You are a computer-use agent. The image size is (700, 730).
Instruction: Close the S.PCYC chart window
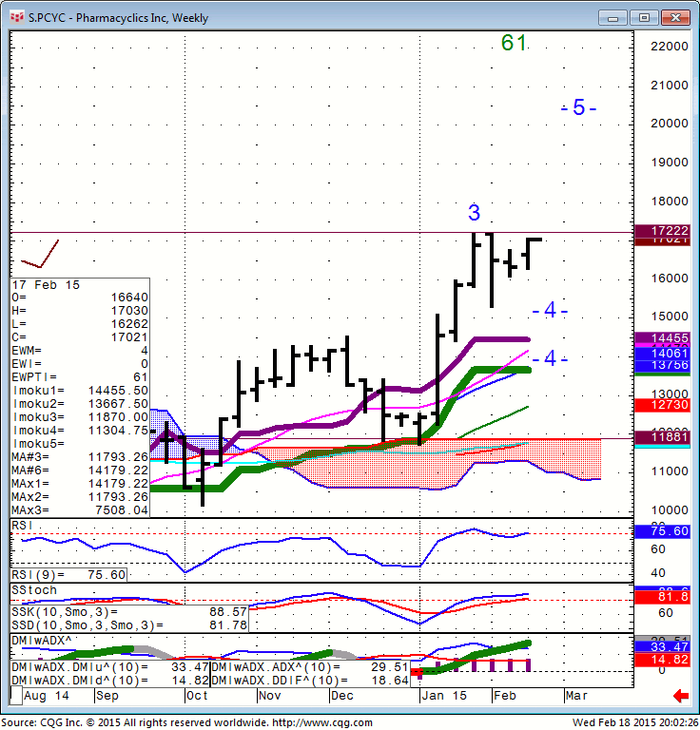point(675,18)
